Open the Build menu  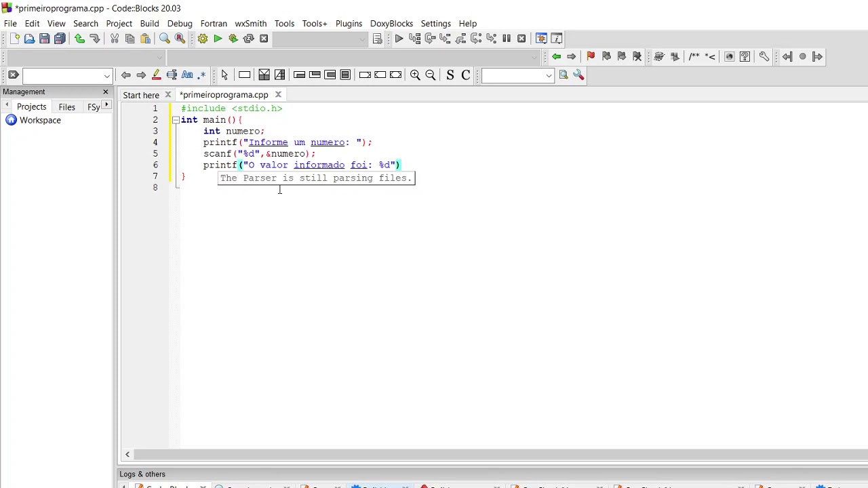pyautogui.click(x=149, y=23)
